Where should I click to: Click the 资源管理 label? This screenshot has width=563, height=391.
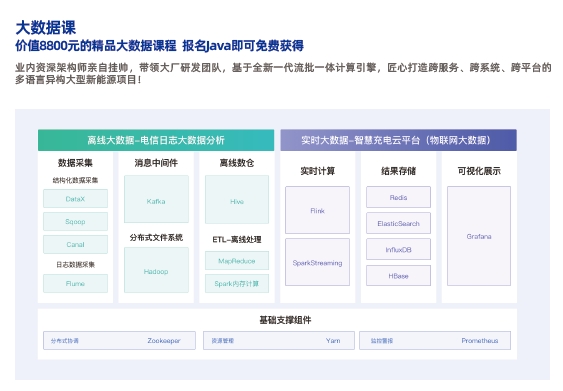223,341
